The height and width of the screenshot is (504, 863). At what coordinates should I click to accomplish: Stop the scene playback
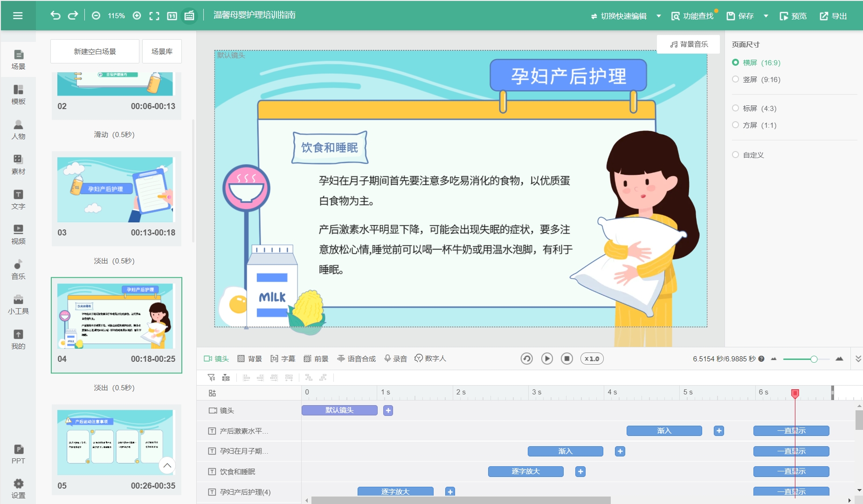click(567, 359)
